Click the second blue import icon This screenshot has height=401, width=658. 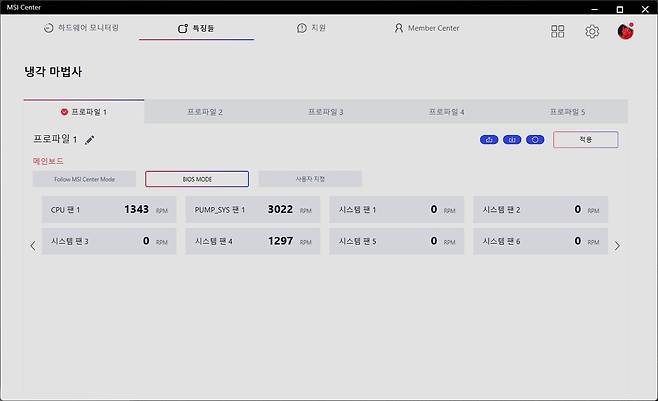tap(512, 140)
